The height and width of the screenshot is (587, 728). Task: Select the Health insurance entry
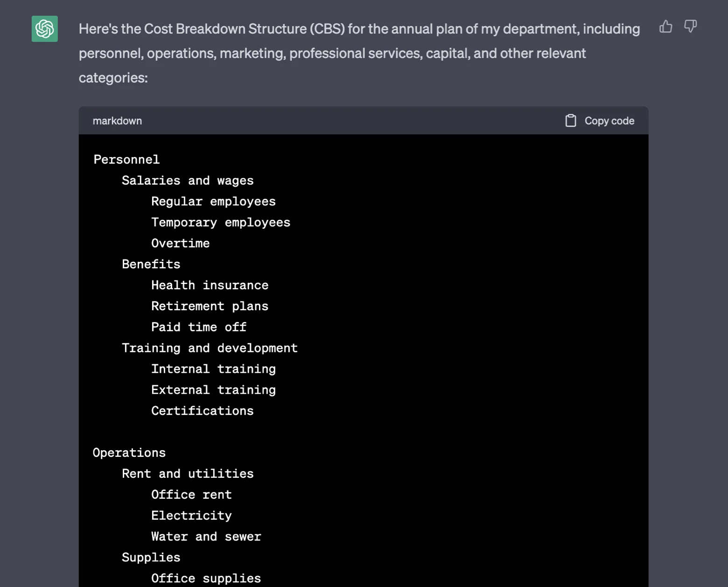tap(210, 285)
